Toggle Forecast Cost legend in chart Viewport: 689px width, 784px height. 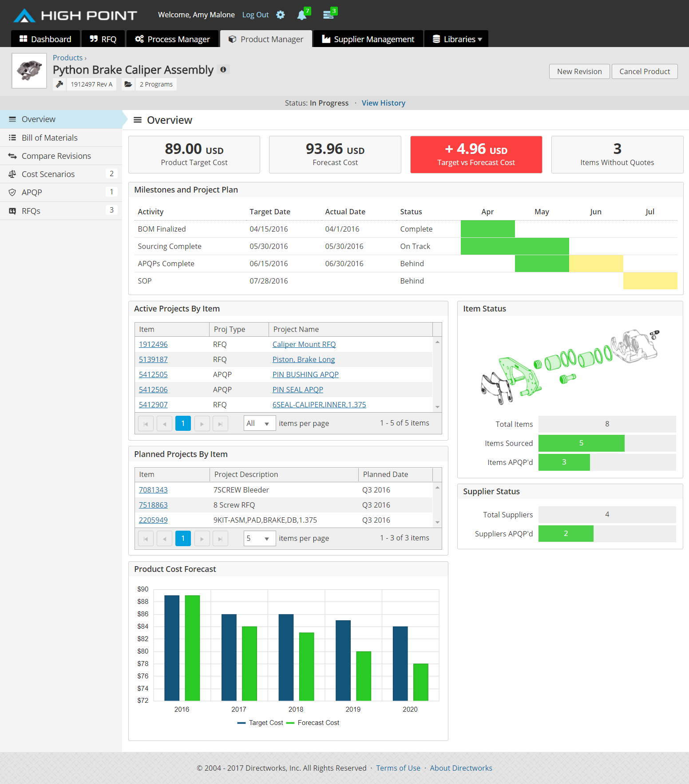click(x=313, y=723)
